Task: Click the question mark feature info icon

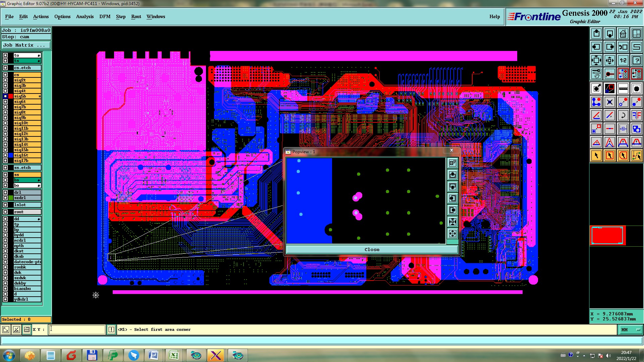Action: click(x=636, y=60)
